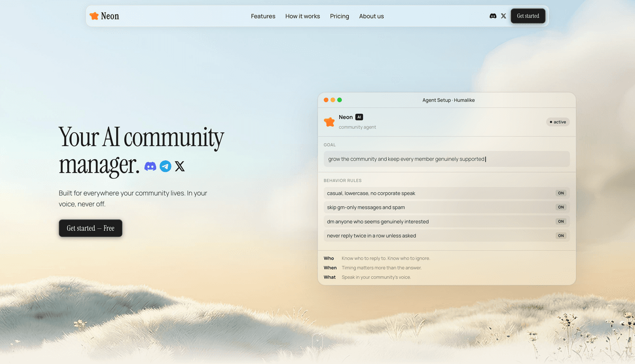This screenshot has height=364, width=635.
Task: Click the scroll indicator at page bottom
Action: [x=317, y=341]
